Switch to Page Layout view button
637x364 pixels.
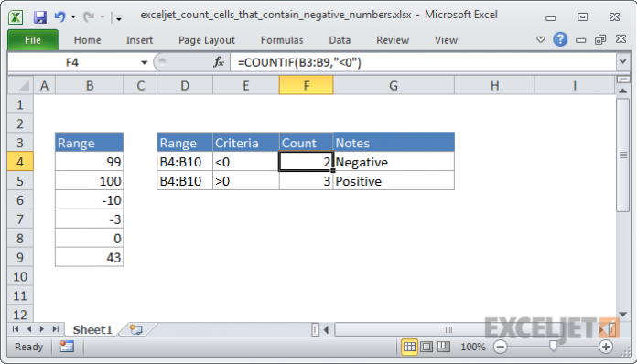pyautogui.click(x=426, y=347)
